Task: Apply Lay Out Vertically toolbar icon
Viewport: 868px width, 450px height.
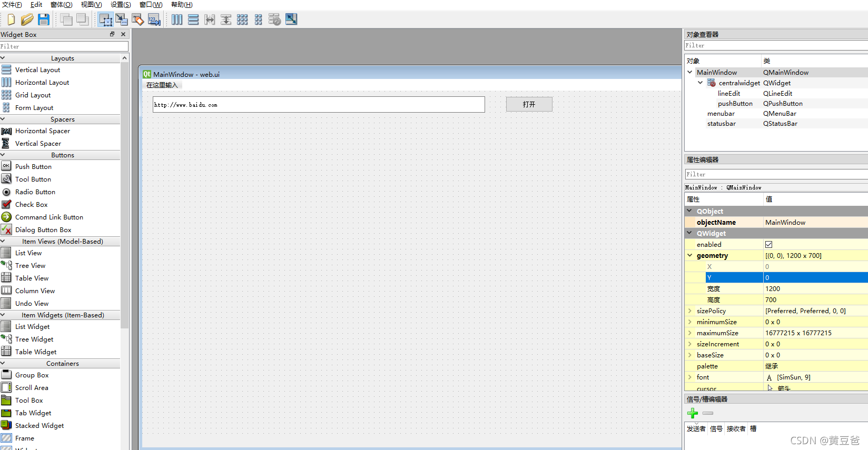Action: pyautogui.click(x=193, y=20)
